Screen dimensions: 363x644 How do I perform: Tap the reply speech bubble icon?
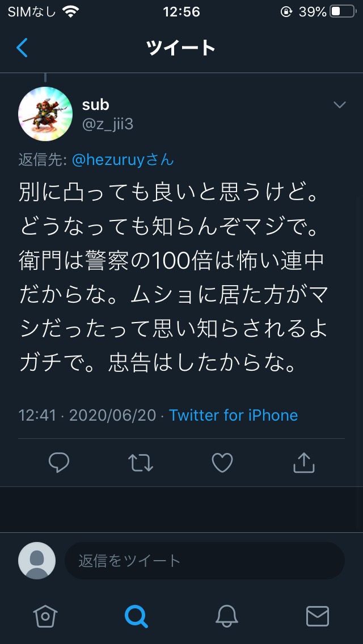[59, 463]
